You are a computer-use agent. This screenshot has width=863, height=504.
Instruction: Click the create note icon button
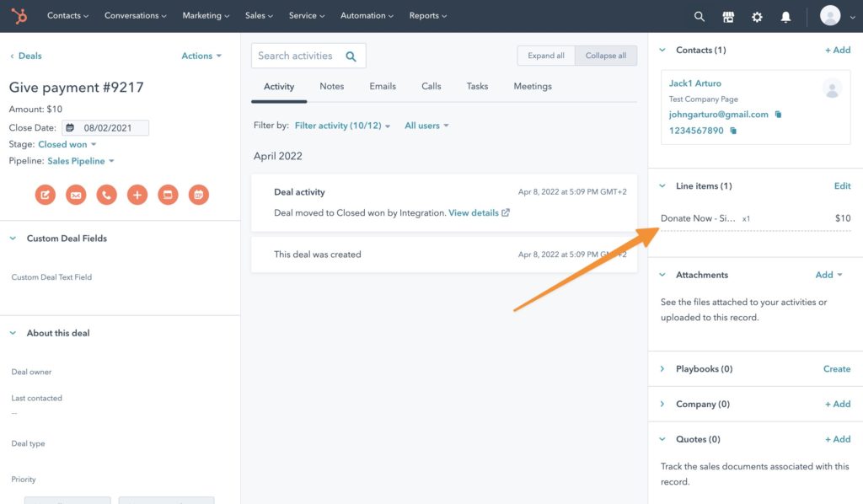[x=46, y=195]
